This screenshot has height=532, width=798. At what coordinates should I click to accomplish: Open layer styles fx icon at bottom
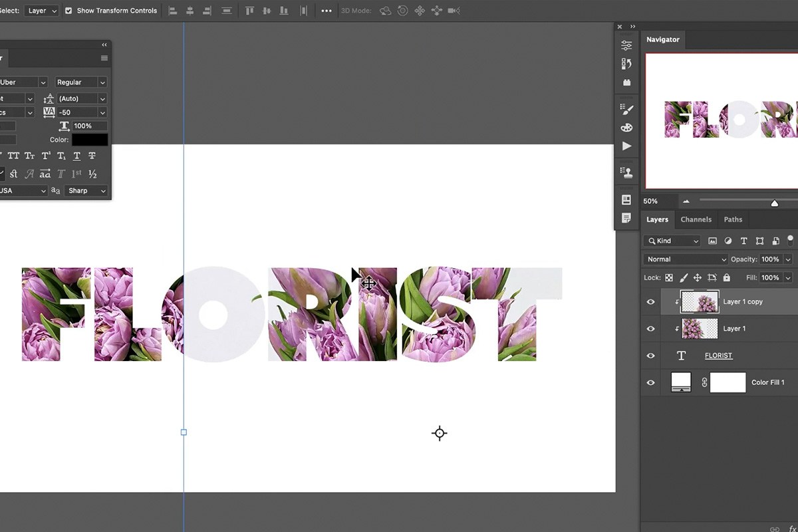tap(792, 529)
